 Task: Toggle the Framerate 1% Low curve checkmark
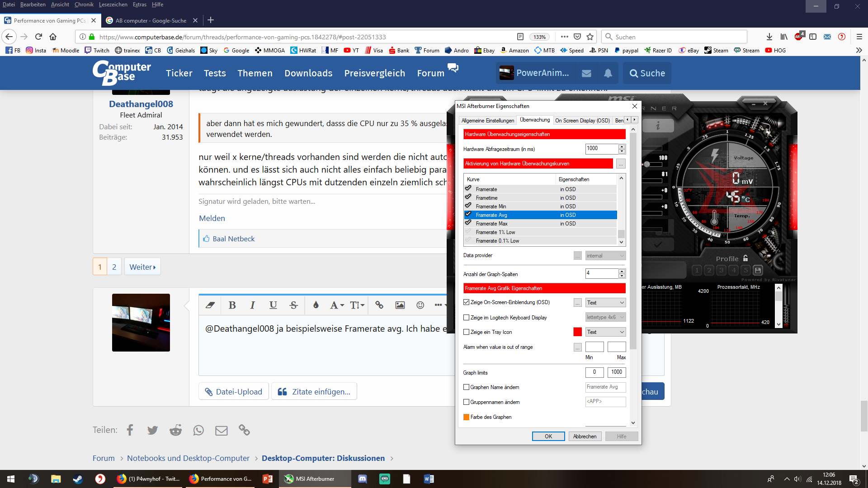468,232
